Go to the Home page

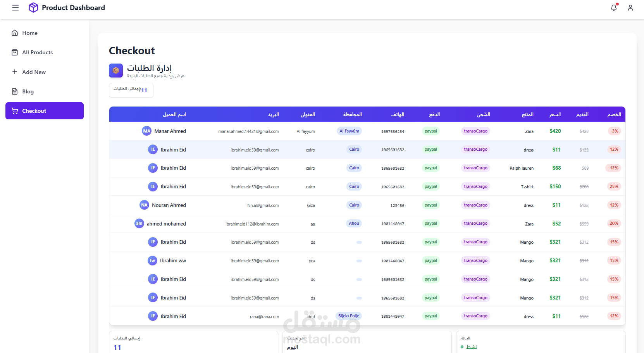30,33
